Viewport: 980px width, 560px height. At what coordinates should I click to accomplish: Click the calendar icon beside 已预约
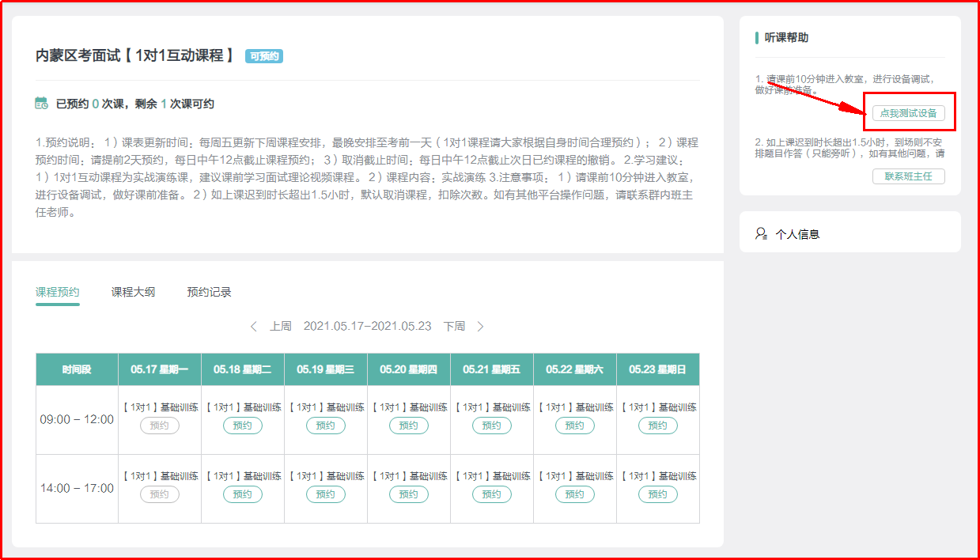[x=42, y=103]
